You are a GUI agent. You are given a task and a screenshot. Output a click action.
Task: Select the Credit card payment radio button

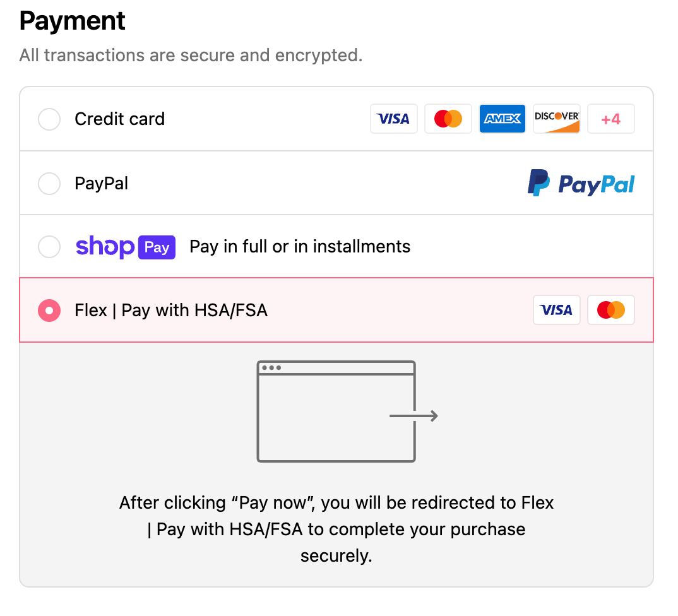(x=49, y=119)
